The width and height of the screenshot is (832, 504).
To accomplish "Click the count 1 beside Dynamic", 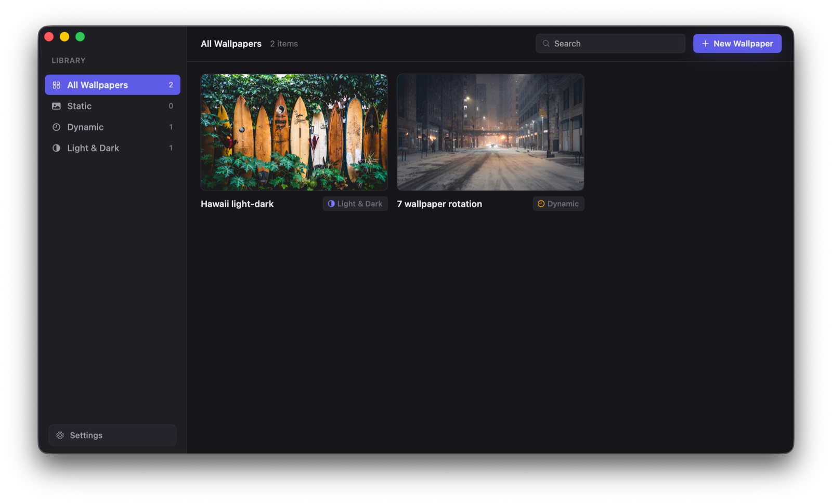I will pyautogui.click(x=171, y=127).
